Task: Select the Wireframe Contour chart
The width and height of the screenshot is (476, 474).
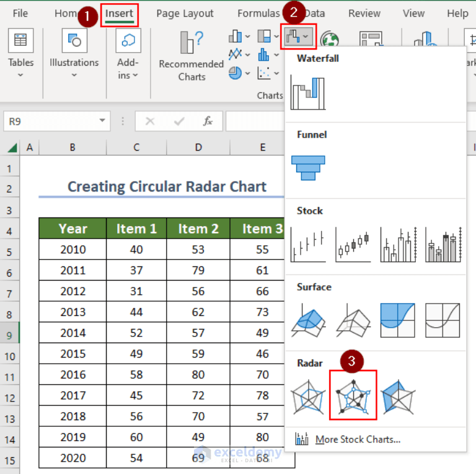Action: click(443, 320)
